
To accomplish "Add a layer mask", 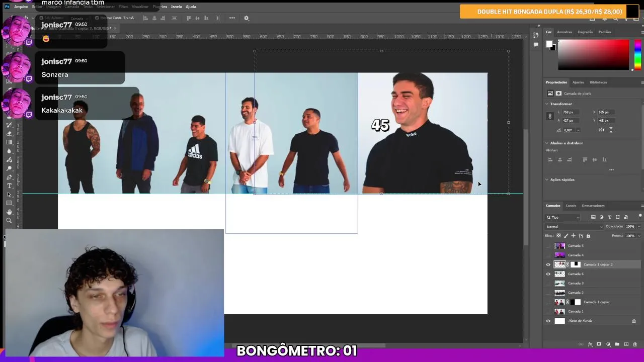I will pos(599,344).
